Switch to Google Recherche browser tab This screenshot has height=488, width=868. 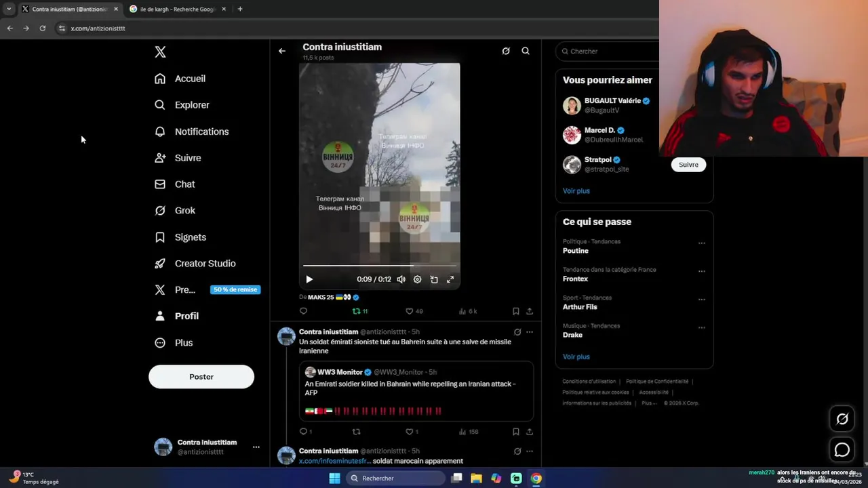click(177, 9)
